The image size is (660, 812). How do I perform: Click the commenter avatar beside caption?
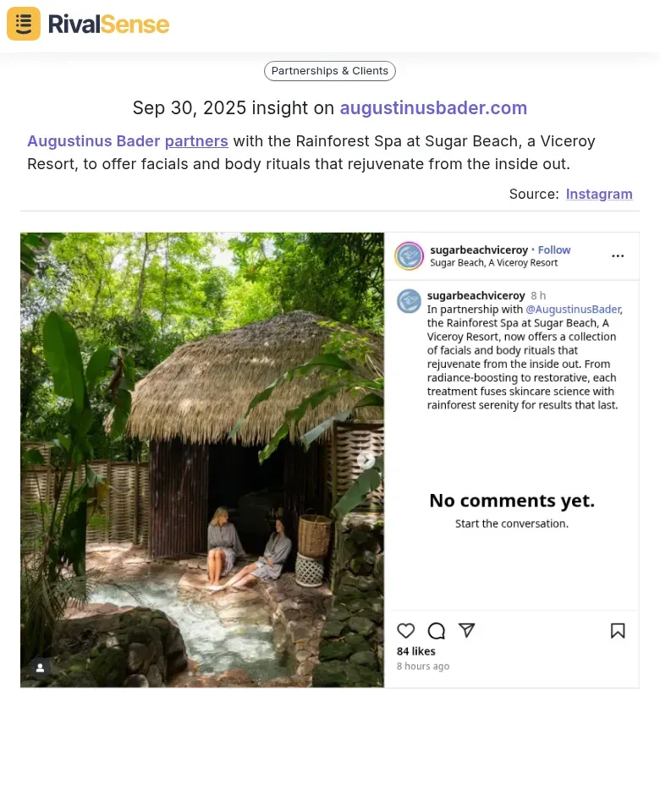click(x=409, y=301)
